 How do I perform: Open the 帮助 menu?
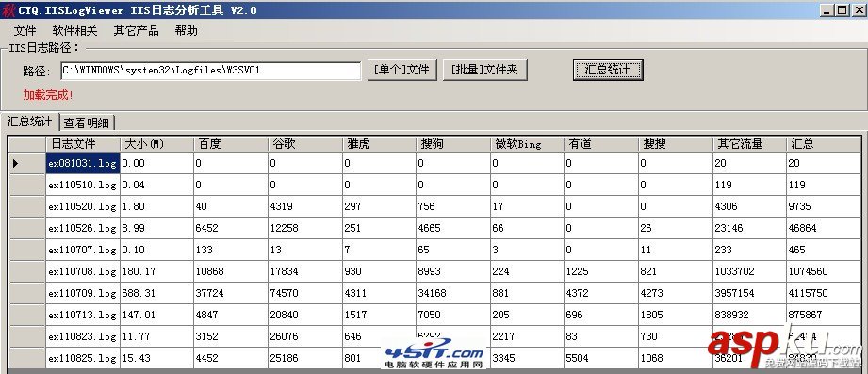[186, 31]
